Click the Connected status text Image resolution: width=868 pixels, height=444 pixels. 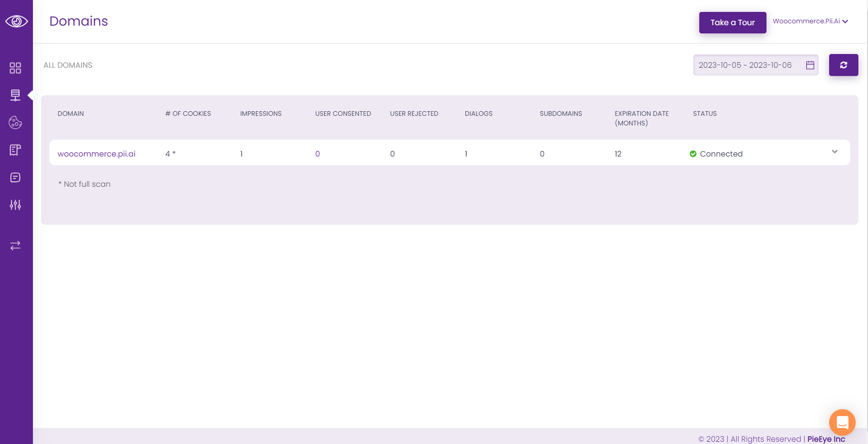721,154
